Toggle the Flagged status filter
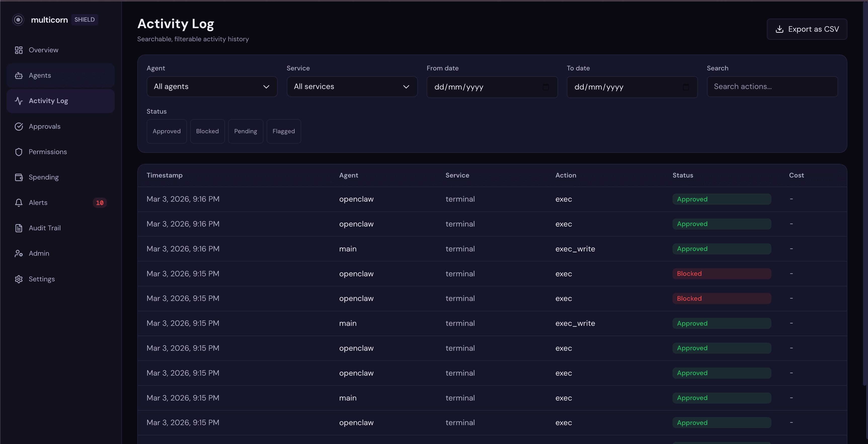 coord(283,131)
